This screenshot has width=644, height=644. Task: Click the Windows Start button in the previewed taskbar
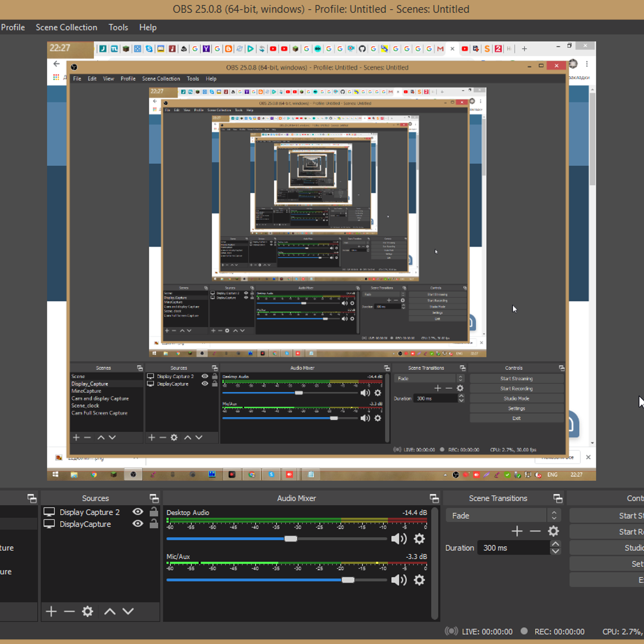[56, 475]
